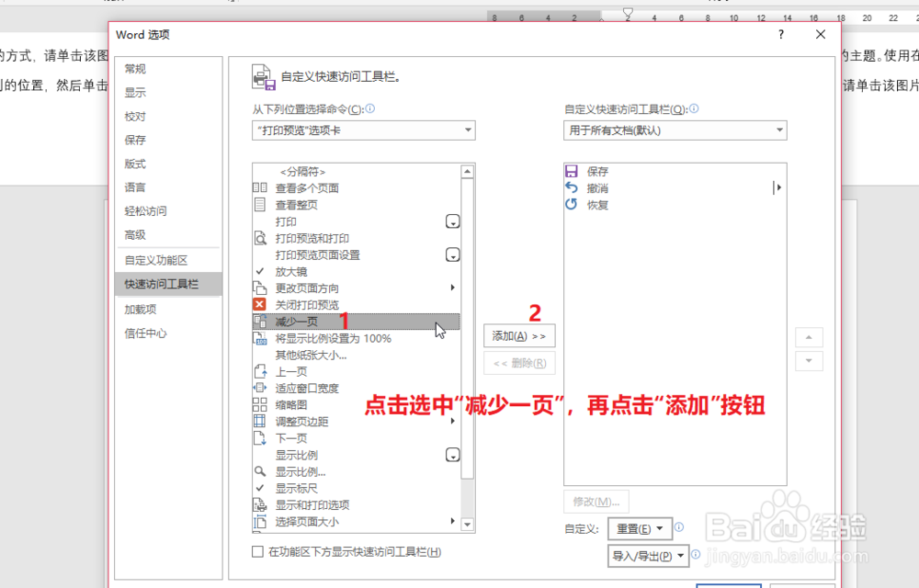Click the 缩略图 grid icon

260,404
